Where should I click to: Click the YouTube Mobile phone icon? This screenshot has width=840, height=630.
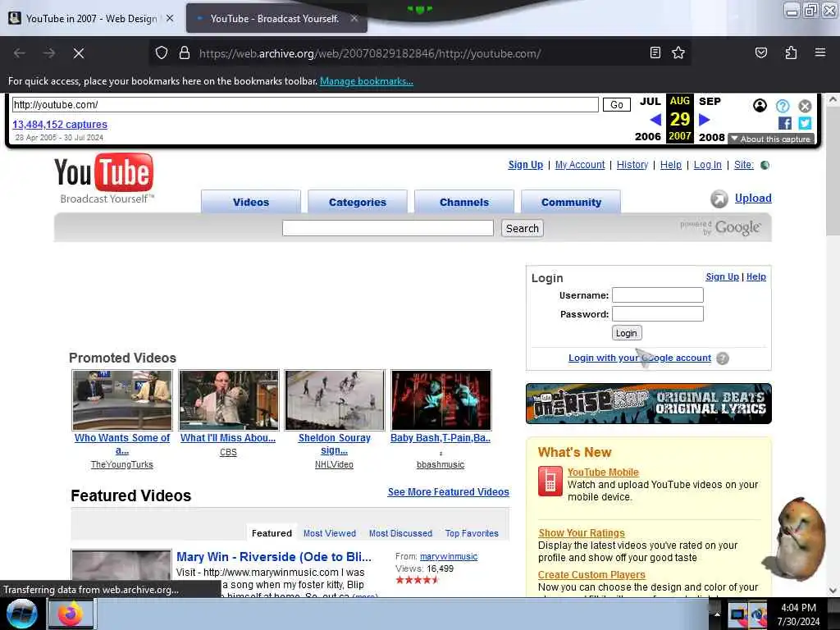(550, 481)
